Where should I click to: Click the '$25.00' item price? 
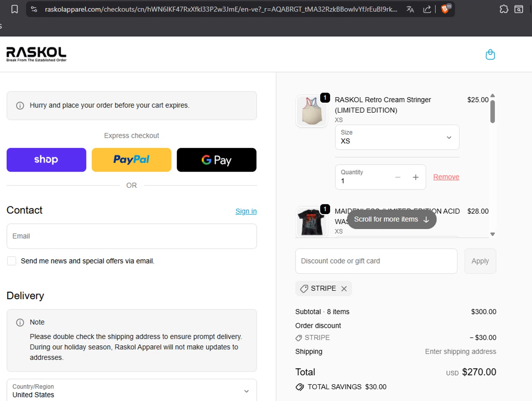478,100
